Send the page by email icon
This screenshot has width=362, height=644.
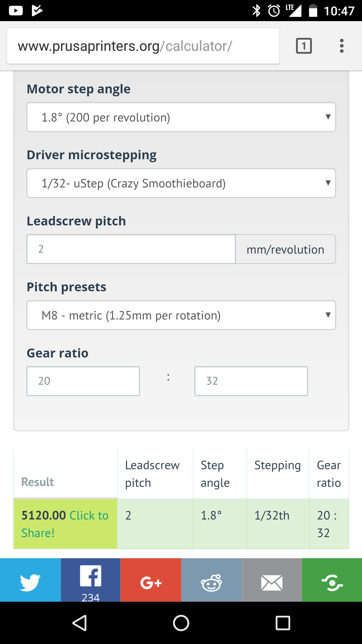coord(272,580)
